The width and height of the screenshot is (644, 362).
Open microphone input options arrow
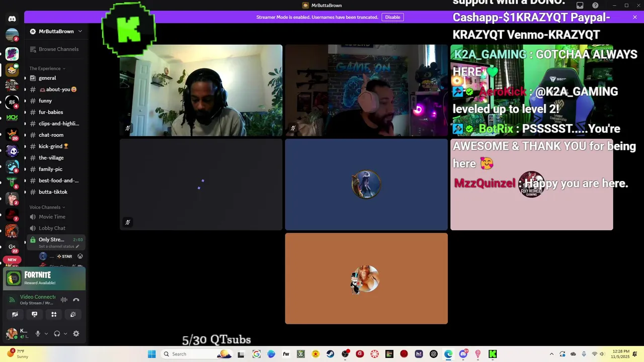coord(46,333)
